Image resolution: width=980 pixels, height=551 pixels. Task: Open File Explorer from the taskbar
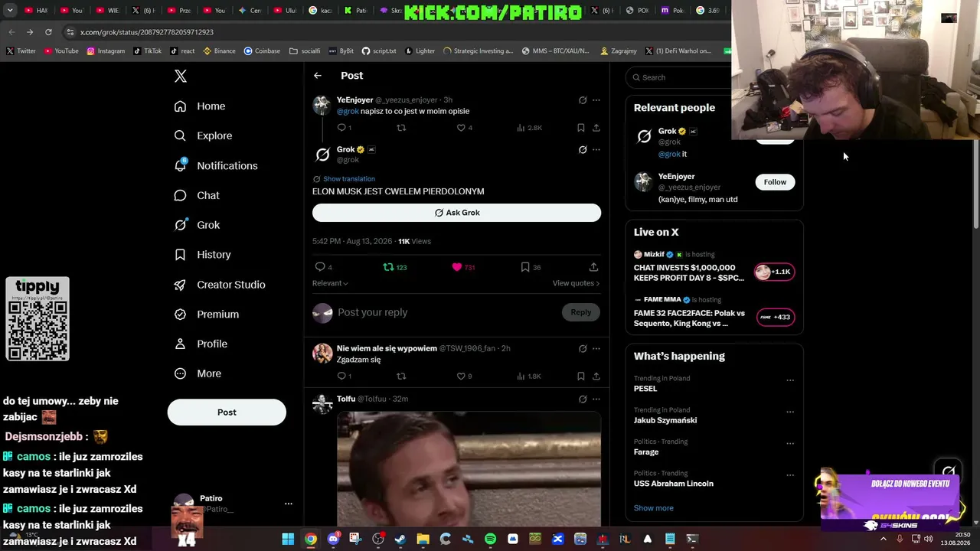(x=423, y=540)
